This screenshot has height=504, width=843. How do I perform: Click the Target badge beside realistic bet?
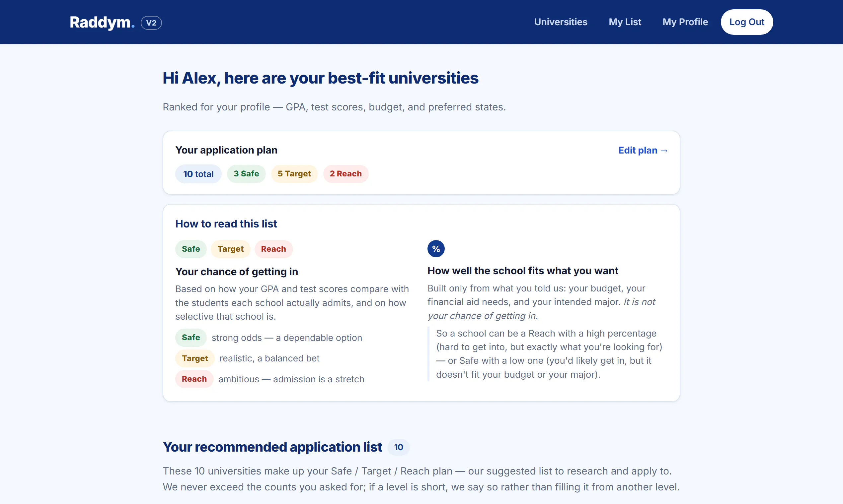(195, 358)
